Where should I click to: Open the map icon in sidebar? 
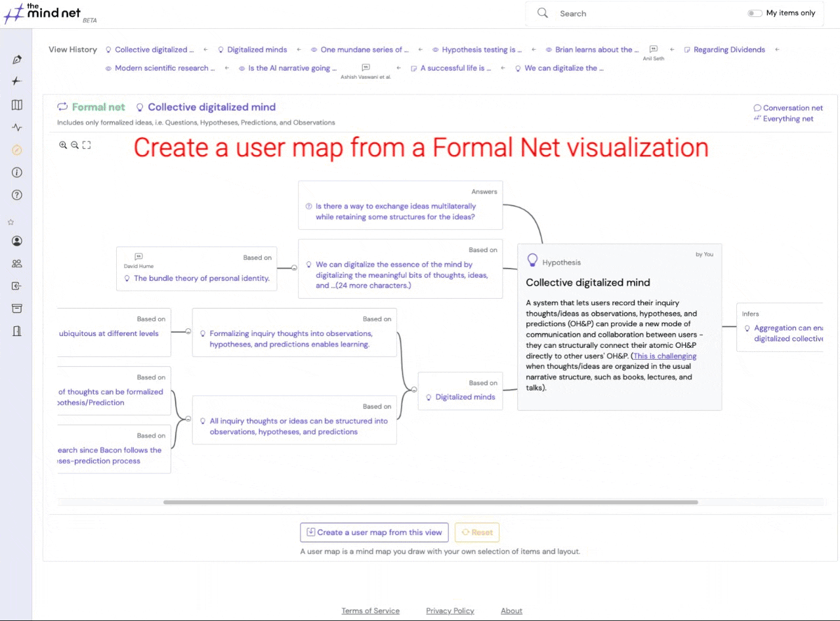click(17, 105)
